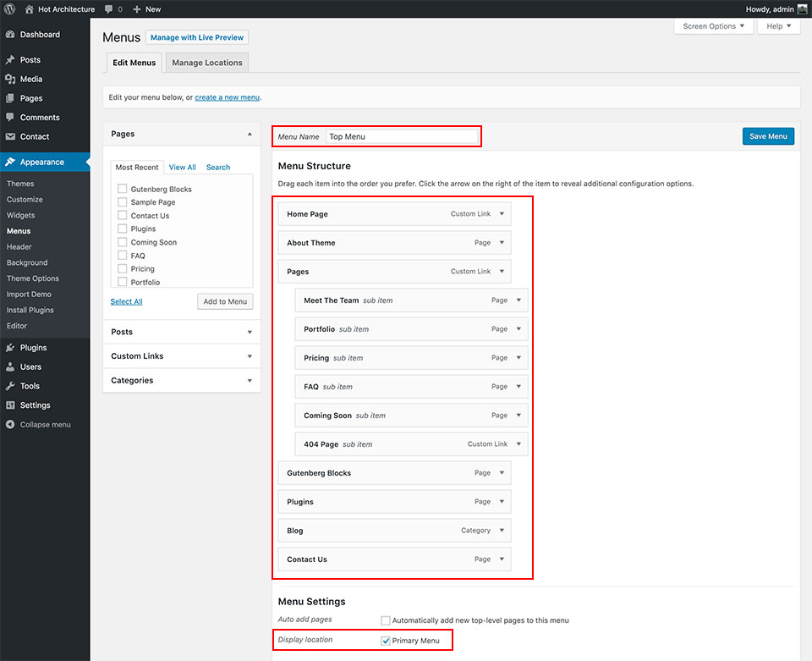Expand the Home Page menu item options

click(502, 213)
